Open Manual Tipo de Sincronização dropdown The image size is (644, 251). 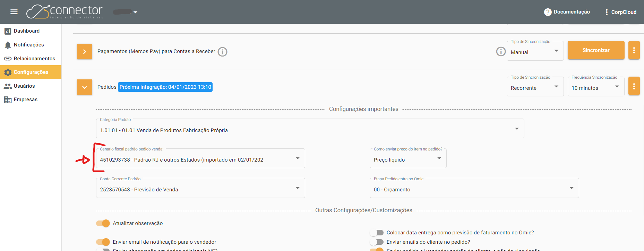535,51
